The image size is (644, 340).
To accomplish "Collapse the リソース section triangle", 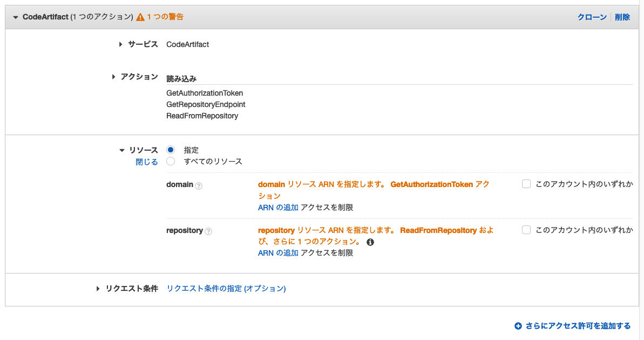I will click(122, 150).
